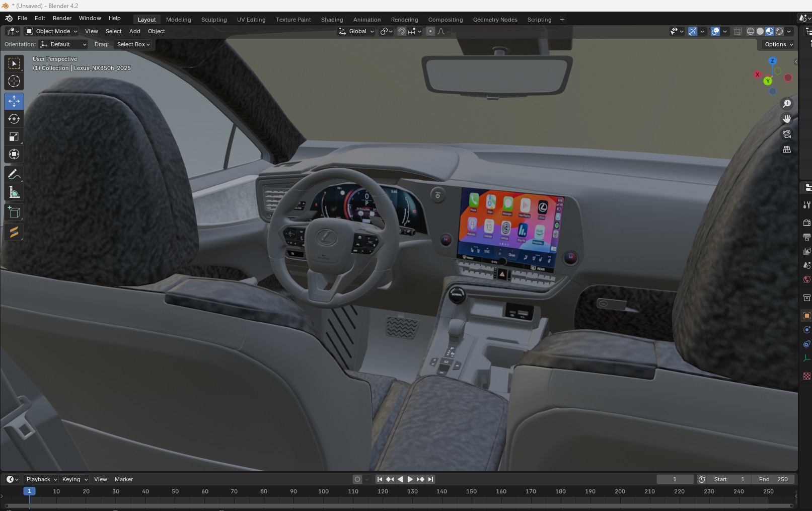Viewport: 812px width, 511px height.
Task: Open the Marker menu in timeline
Action: 123,479
